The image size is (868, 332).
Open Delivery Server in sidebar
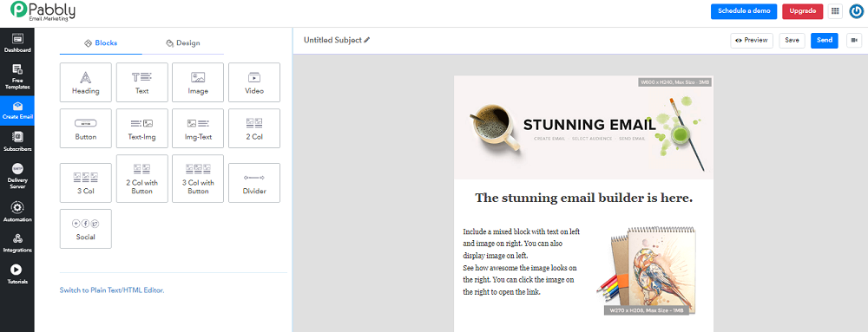pyautogui.click(x=17, y=176)
